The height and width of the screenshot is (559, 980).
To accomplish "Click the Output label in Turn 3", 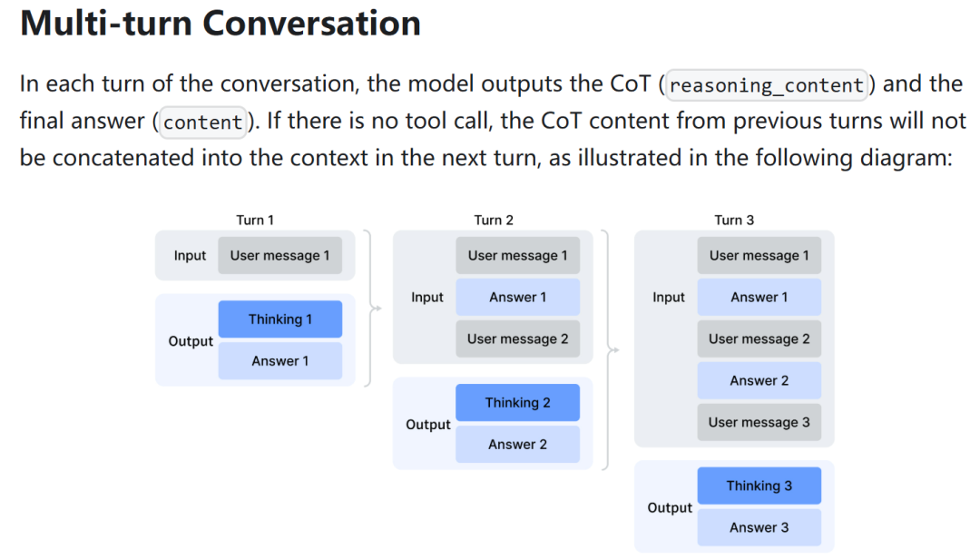I will (x=670, y=507).
